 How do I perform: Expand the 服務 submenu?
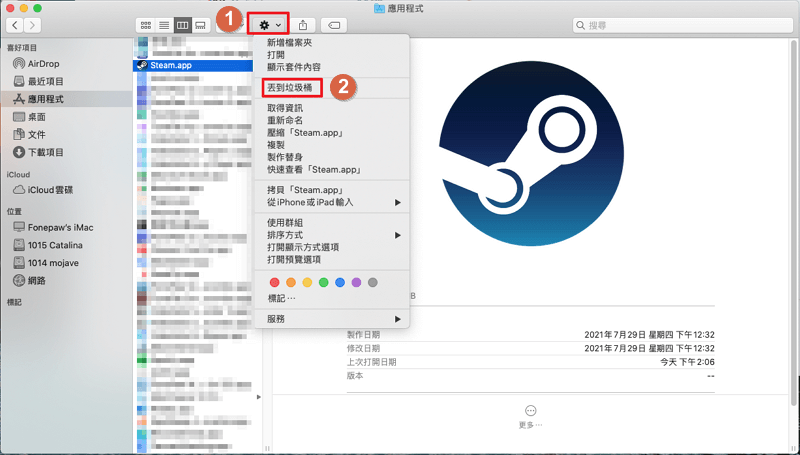click(x=332, y=319)
